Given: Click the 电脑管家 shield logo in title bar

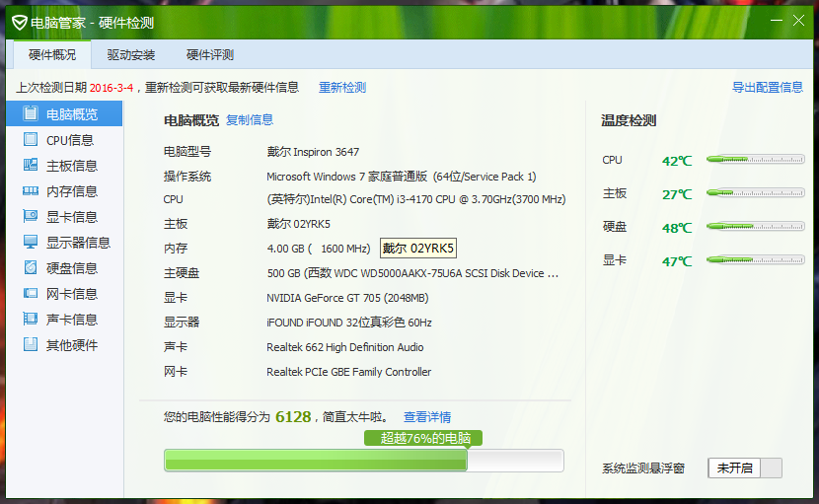Looking at the screenshot, I should (19, 23).
